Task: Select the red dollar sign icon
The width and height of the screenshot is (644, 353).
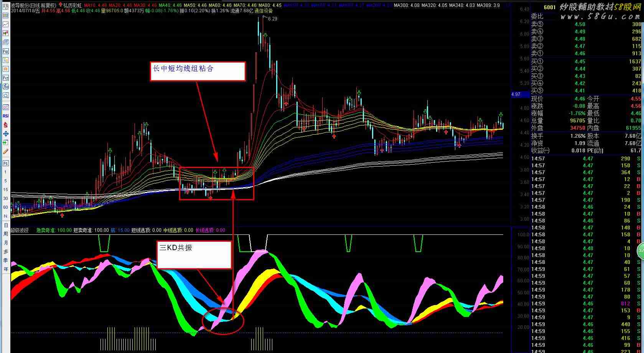Action: [6, 125]
